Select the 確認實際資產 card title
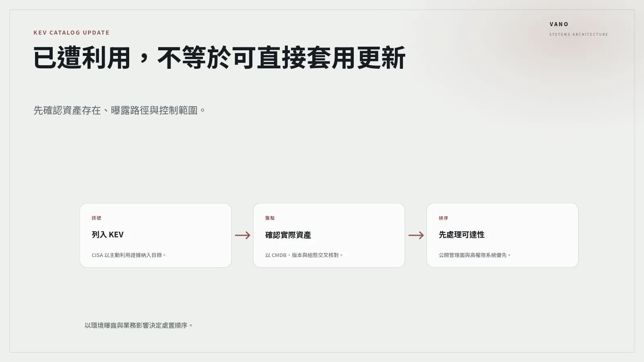644x362 pixels. pos(288,235)
